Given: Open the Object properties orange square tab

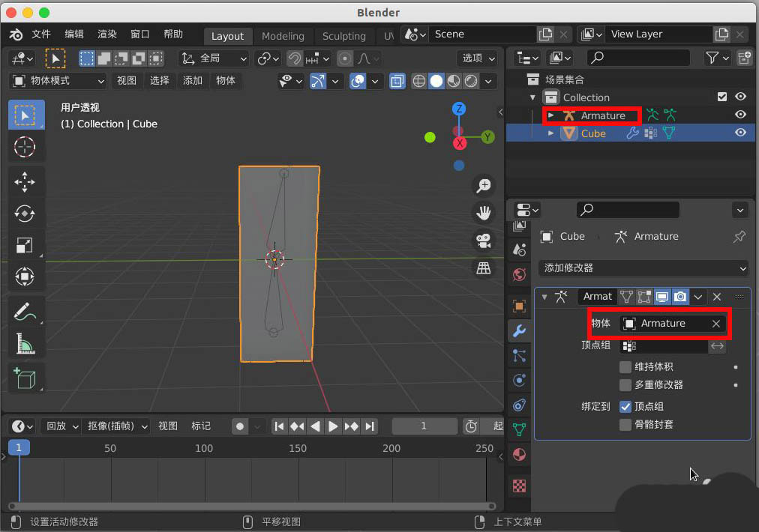Looking at the screenshot, I should click(519, 306).
